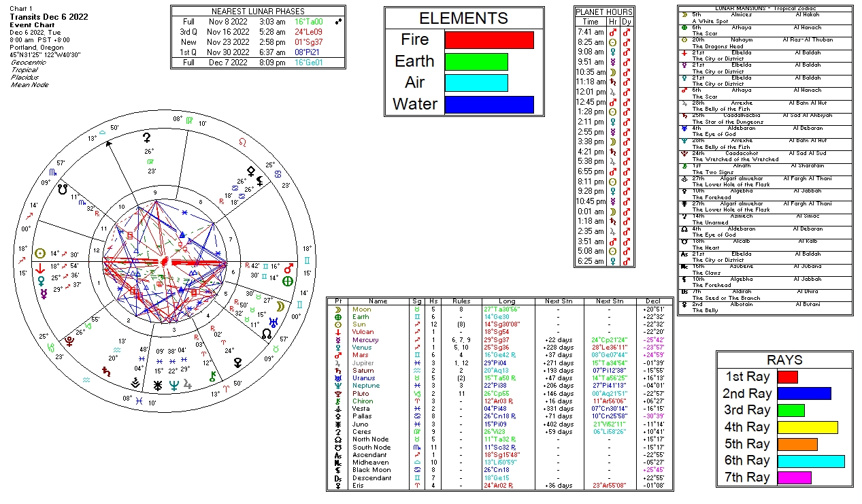Click the 'PLANET HOURS' panel title
Viewport: 862px width, 504px height.
coord(604,12)
